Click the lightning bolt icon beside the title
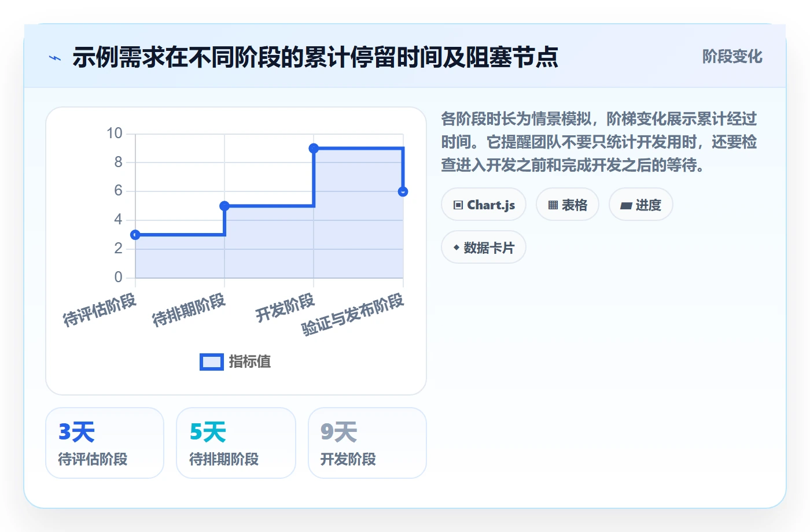 [x=55, y=58]
